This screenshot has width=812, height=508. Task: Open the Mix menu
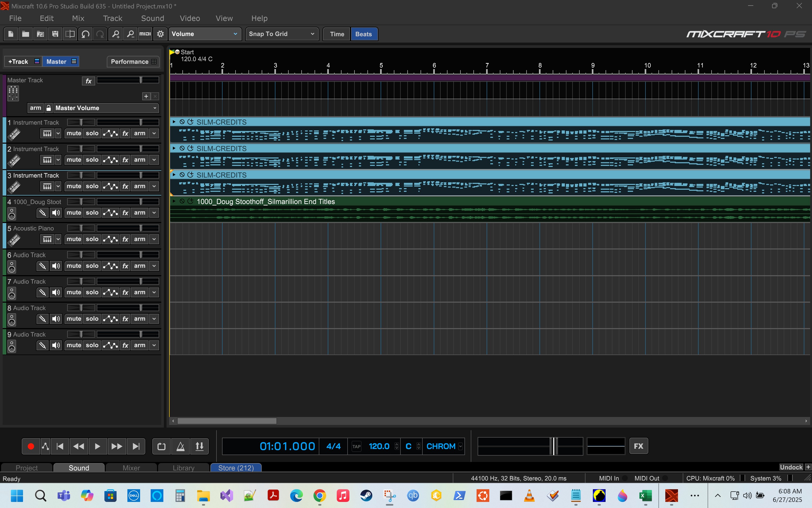[78, 19]
